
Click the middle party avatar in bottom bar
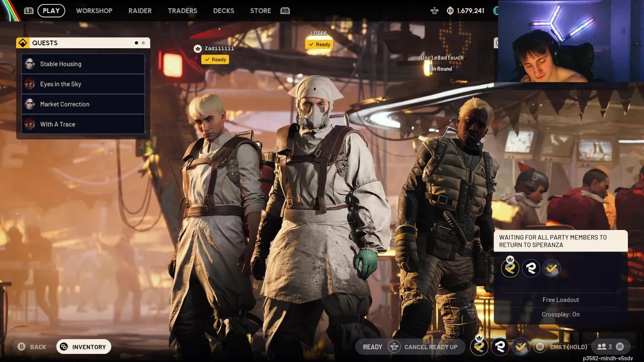click(500, 346)
